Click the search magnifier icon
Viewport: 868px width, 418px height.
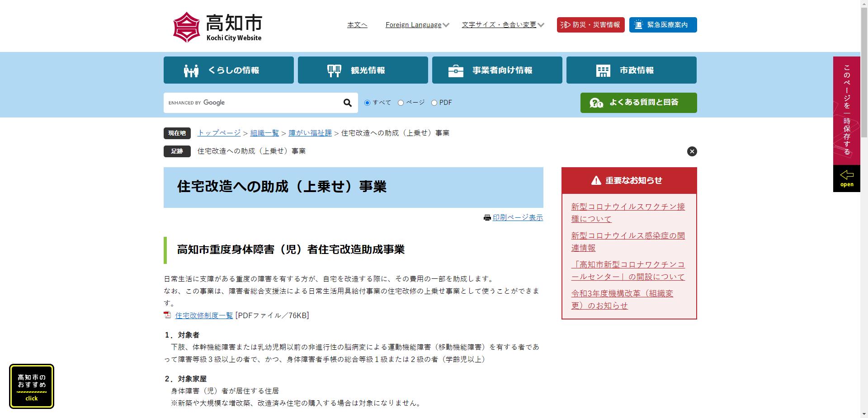tap(347, 103)
